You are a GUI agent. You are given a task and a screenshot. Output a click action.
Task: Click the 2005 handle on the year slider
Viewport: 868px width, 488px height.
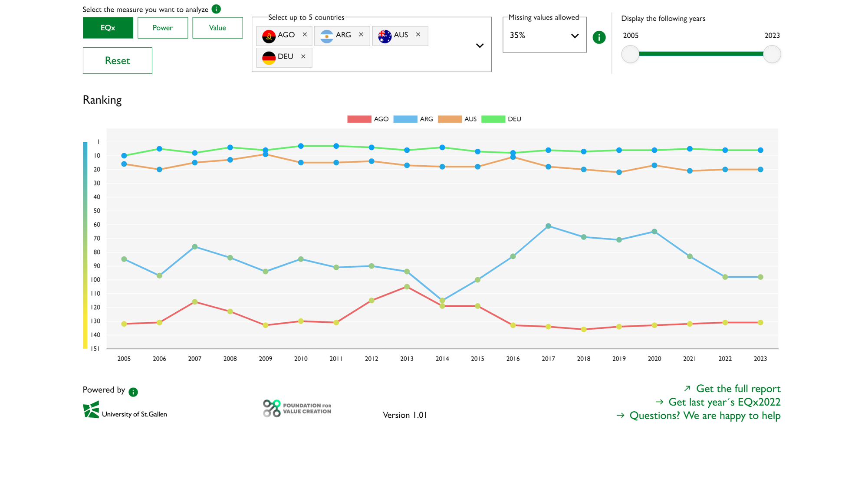point(630,54)
